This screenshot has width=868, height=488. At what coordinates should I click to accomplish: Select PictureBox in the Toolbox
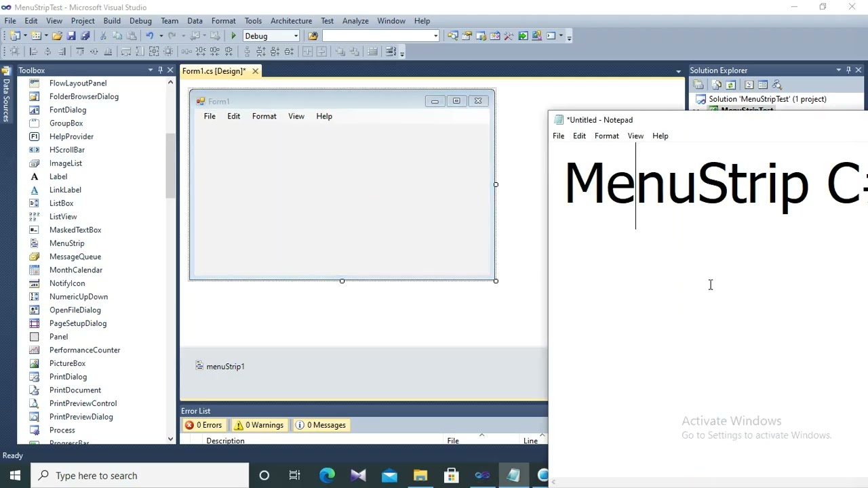click(x=67, y=363)
